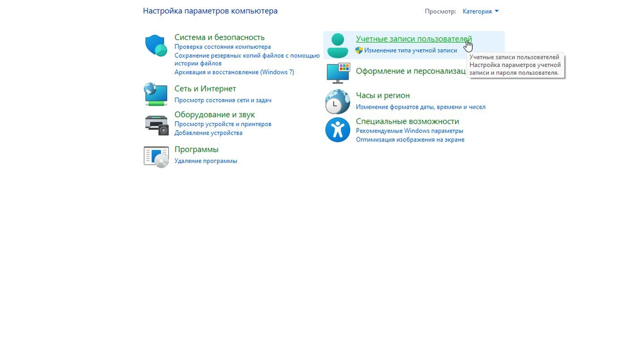Open Просмотр устройств и принтеров link
The height and width of the screenshot is (358, 644).
point(223,124)
